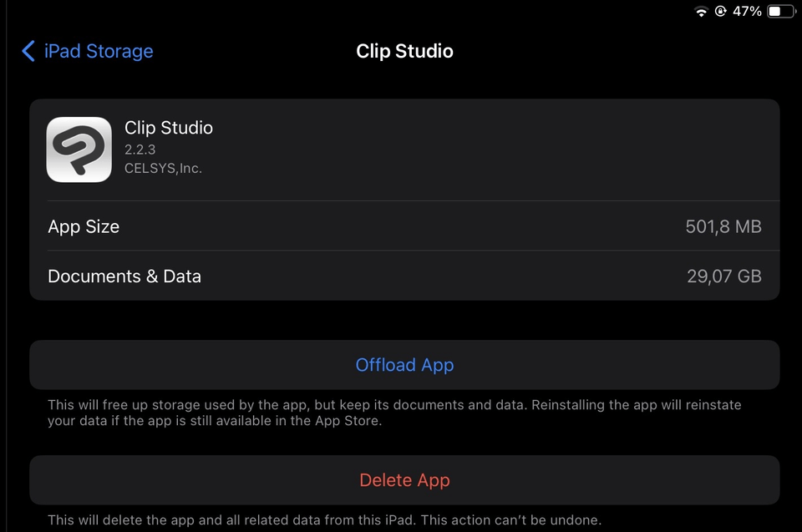Go back to iPad Storage
Image resolution: width=802 pixels, height=532 pixels.
click(98, 51)
